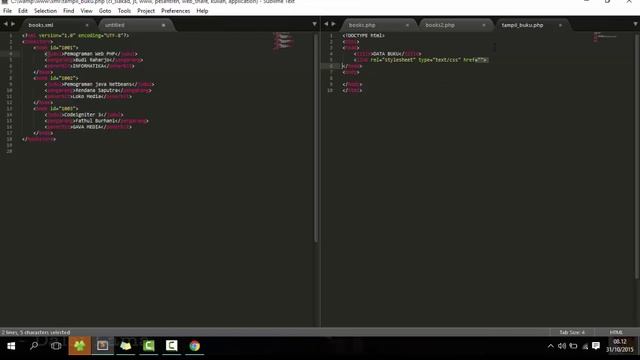Open Task View on taskbar
Image resolution: width=640 pixels, height=360 pixels.
[x=56, y=346]
